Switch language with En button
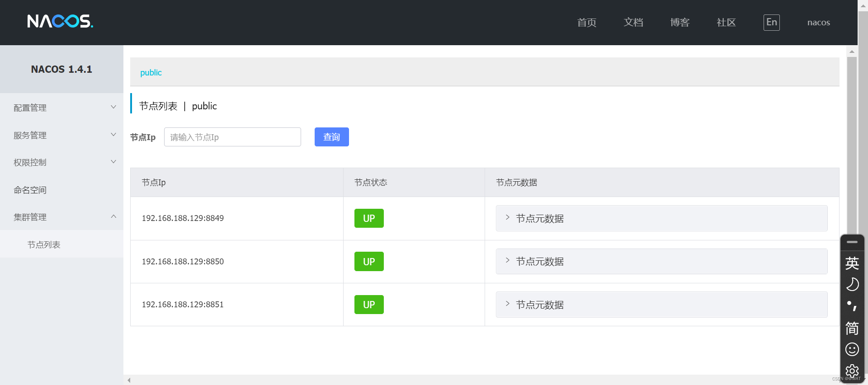The image size is (868, 385). point(772,22)
